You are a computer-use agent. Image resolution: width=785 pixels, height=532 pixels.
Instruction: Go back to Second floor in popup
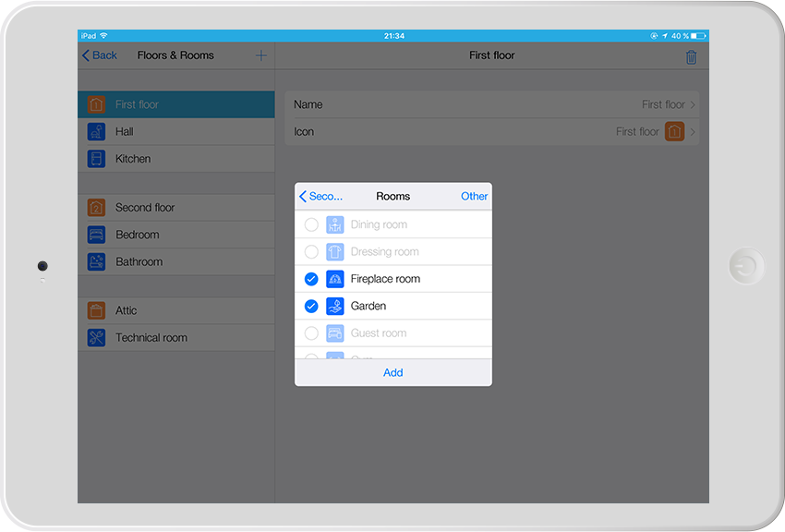click(320, 196)
